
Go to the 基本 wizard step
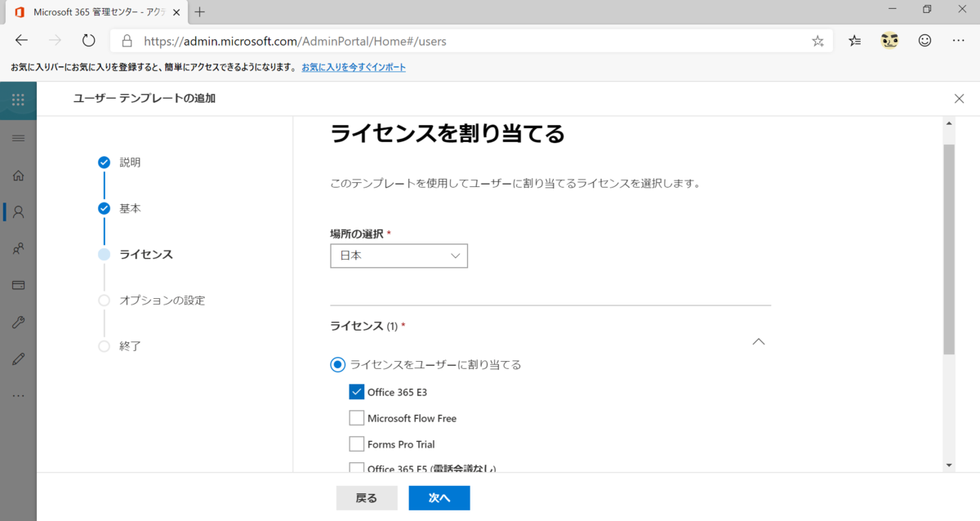pyautogui.click(x=129, y=208)
